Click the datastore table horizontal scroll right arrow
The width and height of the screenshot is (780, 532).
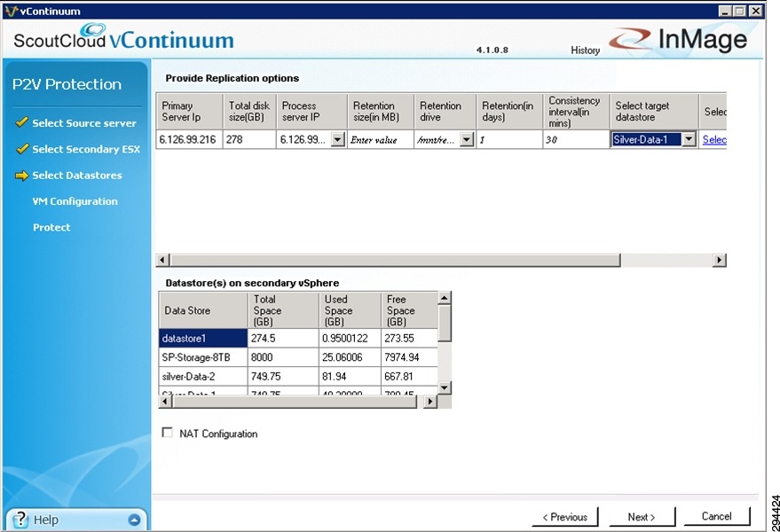coord(430,401)
